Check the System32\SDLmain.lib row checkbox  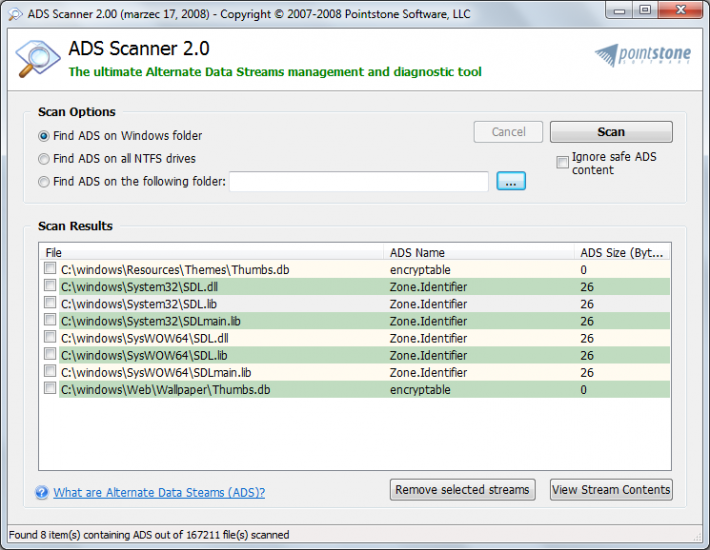(x=50, y=320)
